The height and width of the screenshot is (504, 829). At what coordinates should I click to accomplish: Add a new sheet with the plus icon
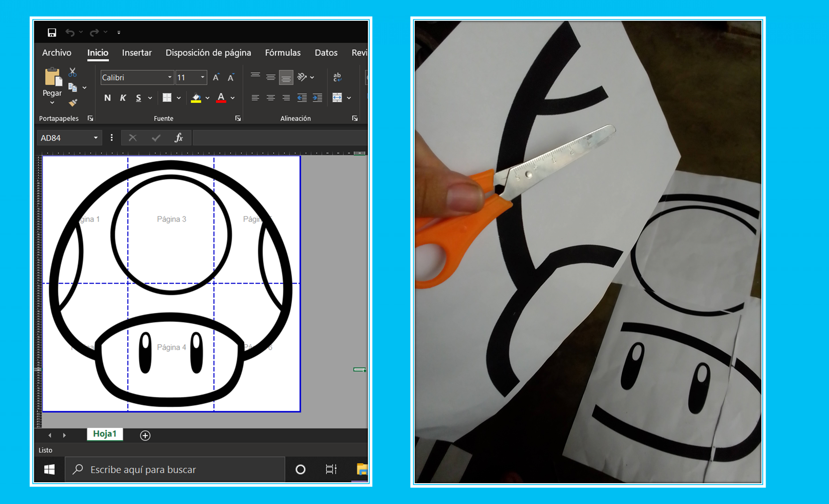click(145, 435)
